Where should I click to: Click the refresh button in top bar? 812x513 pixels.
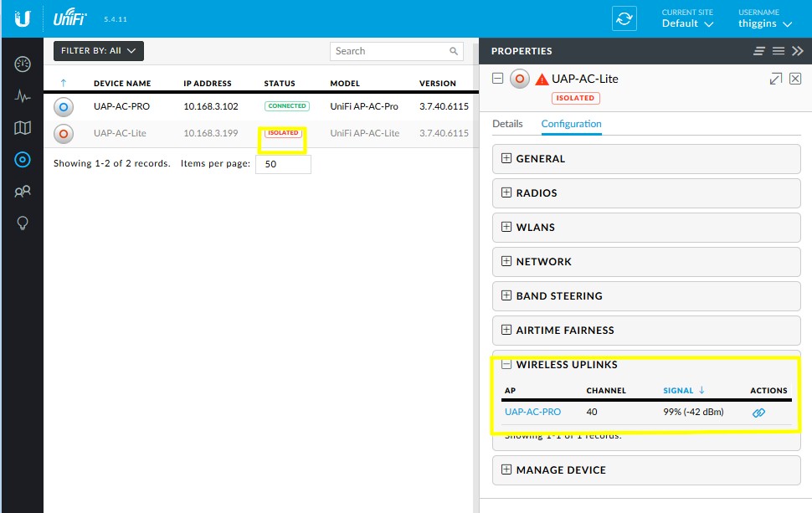pos(624,18)
